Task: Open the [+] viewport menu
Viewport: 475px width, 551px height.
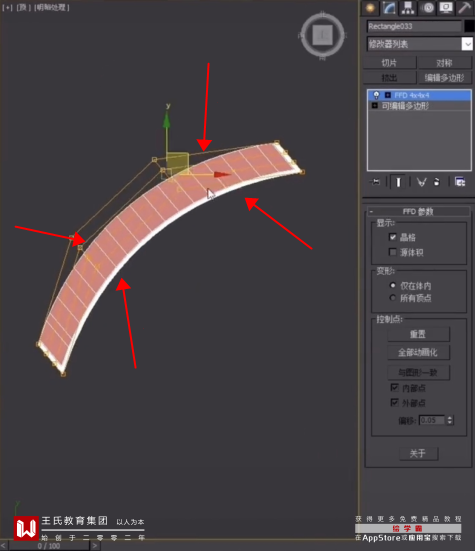Action: pos(7,7)
